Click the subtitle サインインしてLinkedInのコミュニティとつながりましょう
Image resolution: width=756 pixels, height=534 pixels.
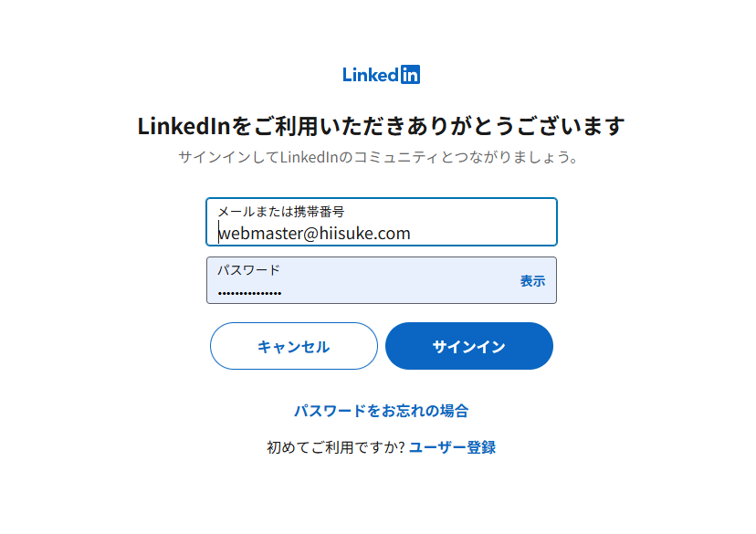pos(379,157)
